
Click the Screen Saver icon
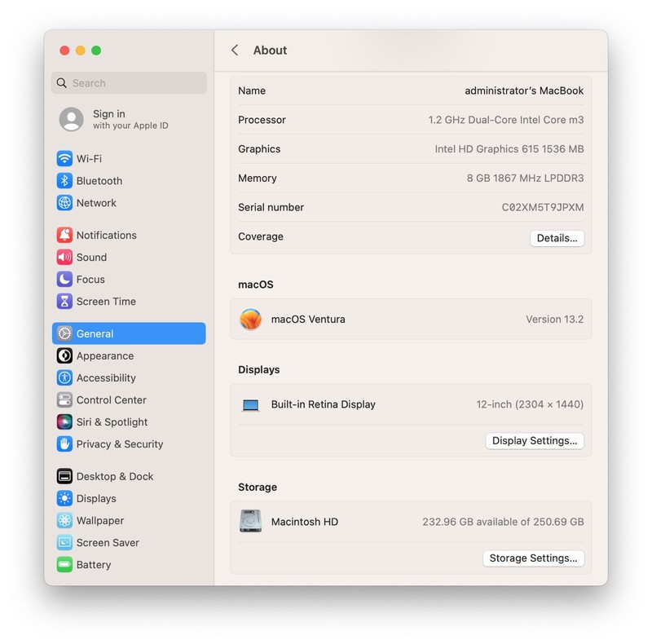click(x=64, y=542)
